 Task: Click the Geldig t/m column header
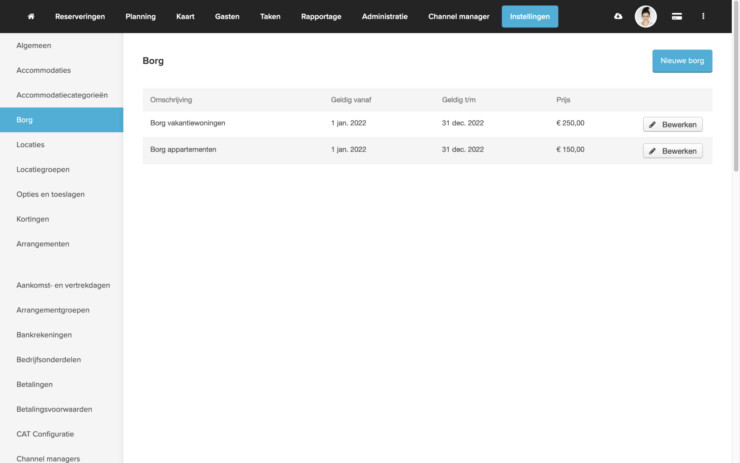coord(459,100)
